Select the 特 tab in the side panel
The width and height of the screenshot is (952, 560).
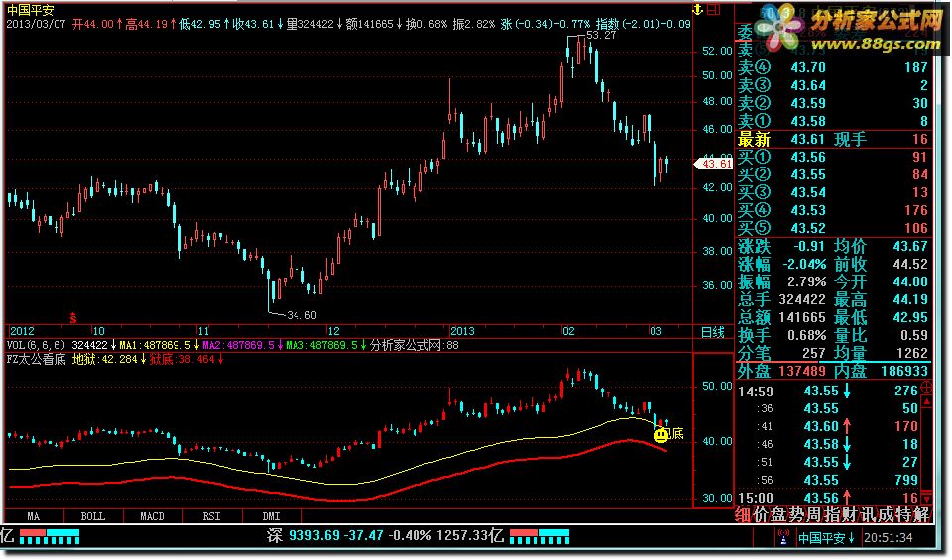[x=903, y=515]
